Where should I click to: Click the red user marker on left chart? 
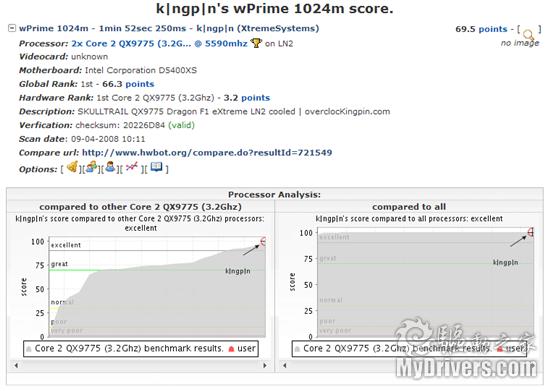coord(263,241)
